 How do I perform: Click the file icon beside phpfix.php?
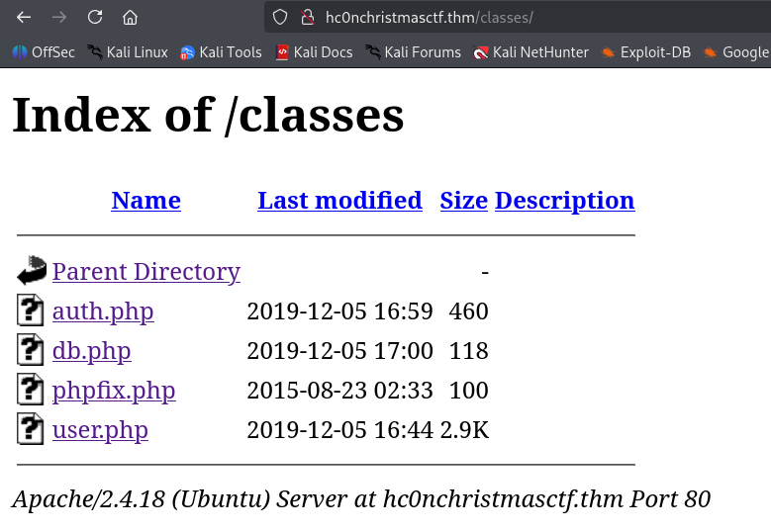tap(32, 391)
